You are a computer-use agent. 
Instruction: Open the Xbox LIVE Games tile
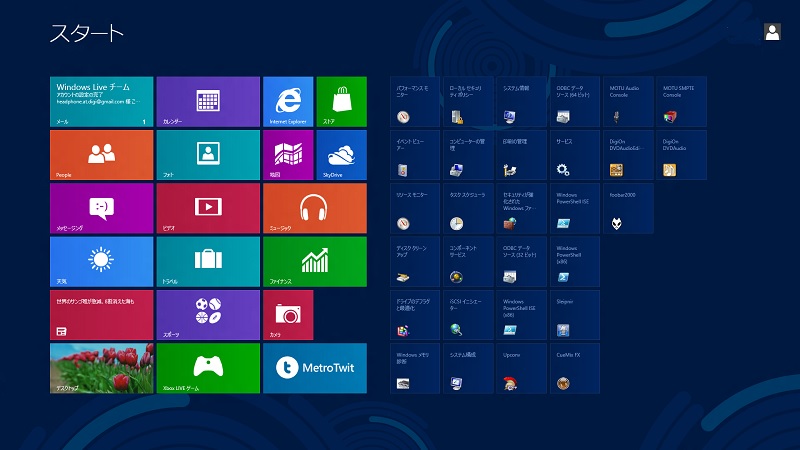(x=208, y=368)
